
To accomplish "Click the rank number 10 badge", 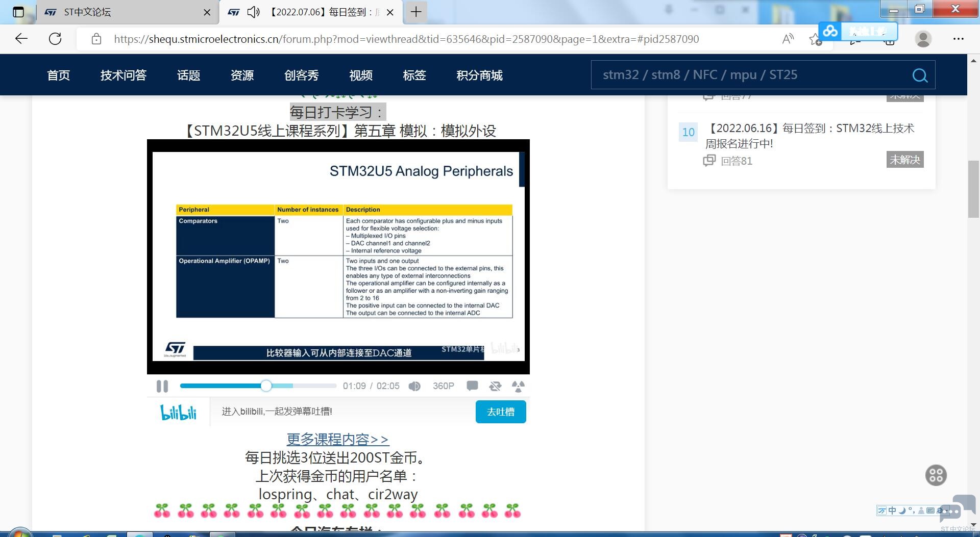I will click(688, 133).
